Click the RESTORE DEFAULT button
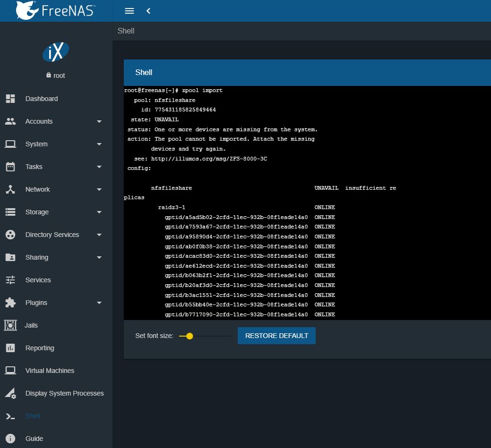Viewport: 491px width, 448px height. click(276, 336)
